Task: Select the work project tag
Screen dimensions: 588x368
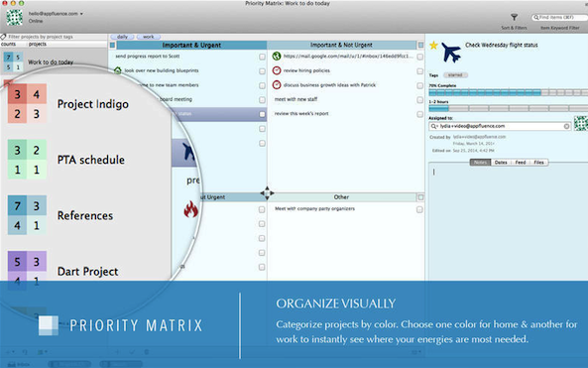Action: point(148,37)
